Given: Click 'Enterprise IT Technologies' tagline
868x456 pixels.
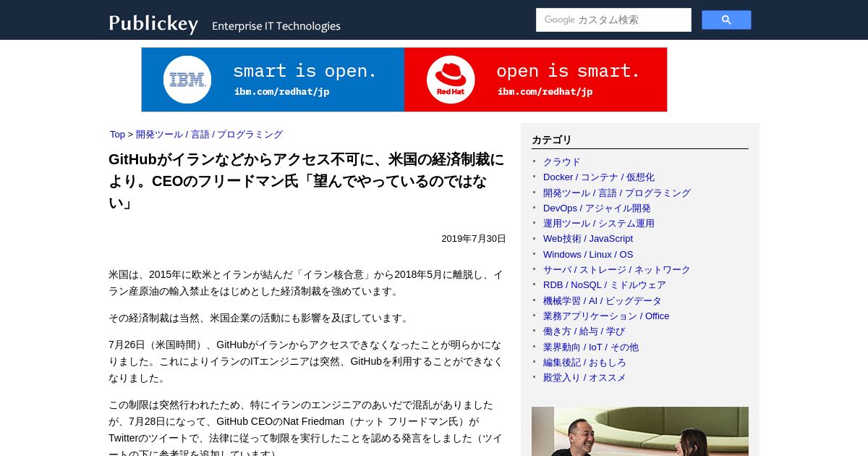Looking at the screenshot, I should pyautogui.click(x=276, y=26).
